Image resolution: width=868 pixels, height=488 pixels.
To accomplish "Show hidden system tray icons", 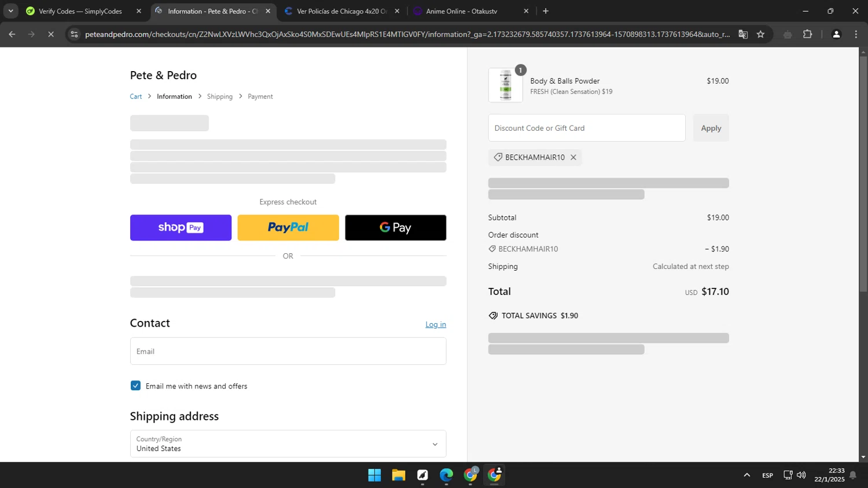I will point(747,475).
